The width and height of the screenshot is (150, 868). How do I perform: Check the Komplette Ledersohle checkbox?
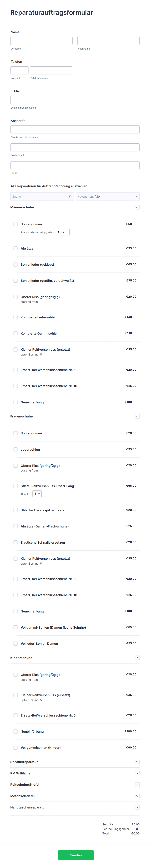[15, 317]
